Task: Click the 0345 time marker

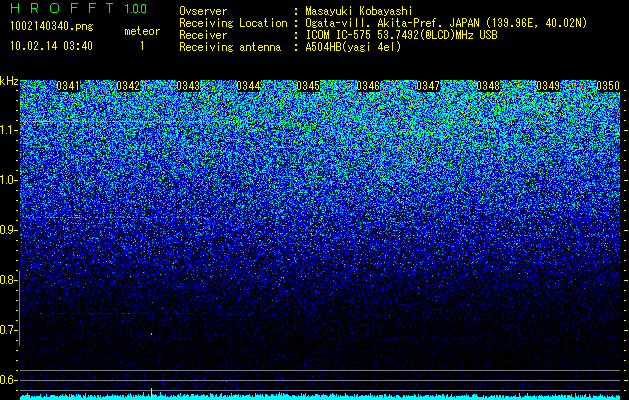Action: 308,86
